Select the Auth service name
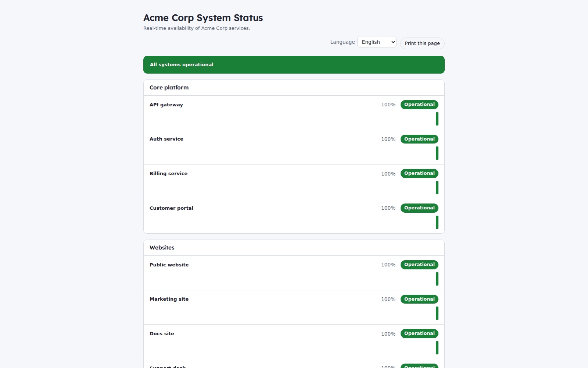588x368 pixels. 166,139
